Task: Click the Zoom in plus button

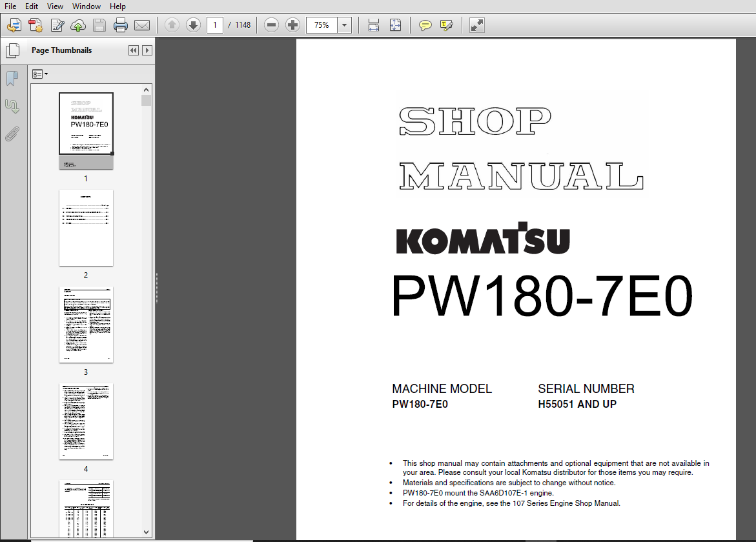Action: (292, 25)
